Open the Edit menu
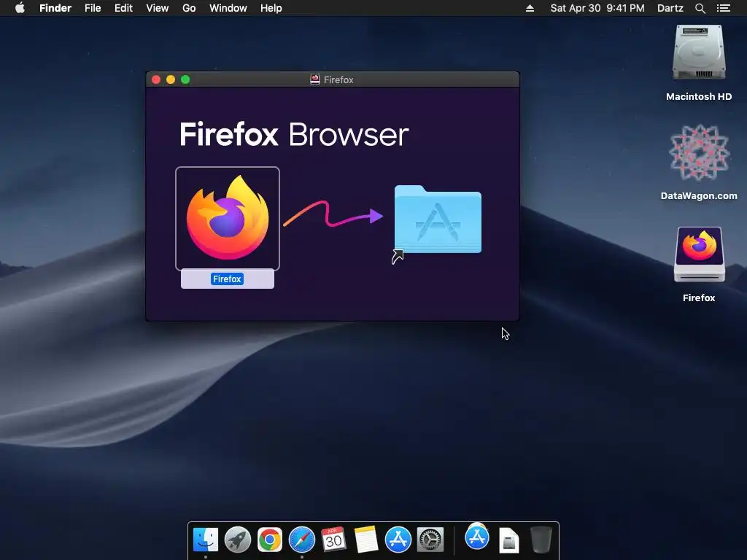Screen dimensions: 747x560 (123, 8)
